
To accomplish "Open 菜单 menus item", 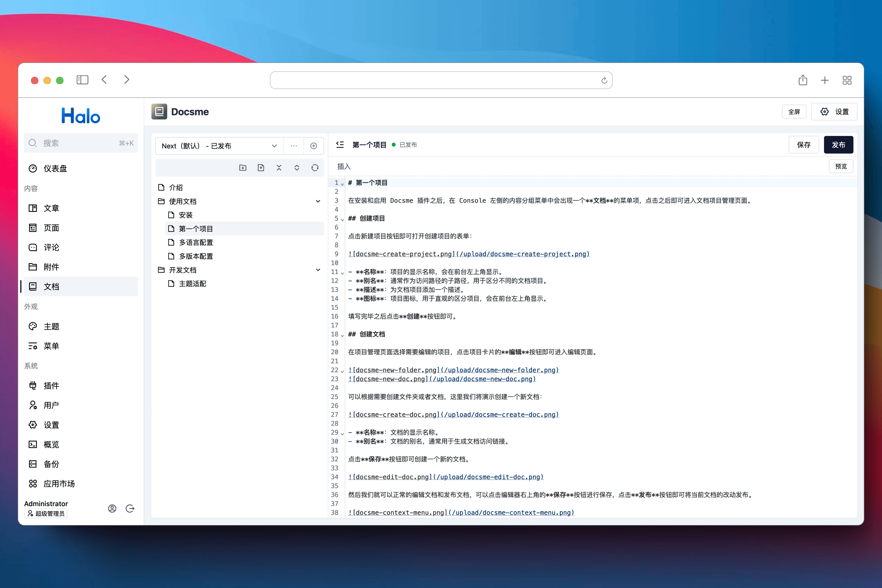I will 81,346.
